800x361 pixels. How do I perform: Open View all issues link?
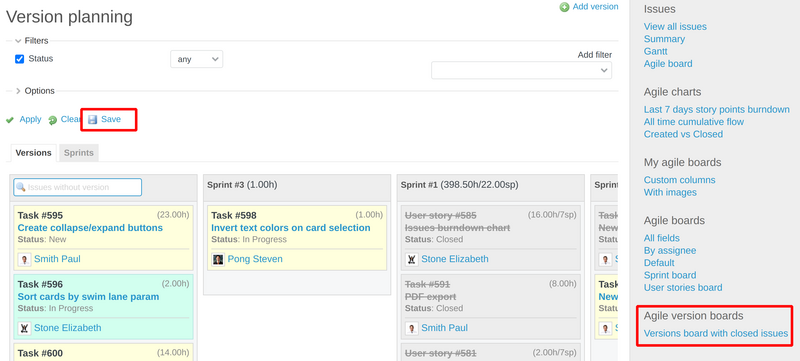(x=675, y=27)
